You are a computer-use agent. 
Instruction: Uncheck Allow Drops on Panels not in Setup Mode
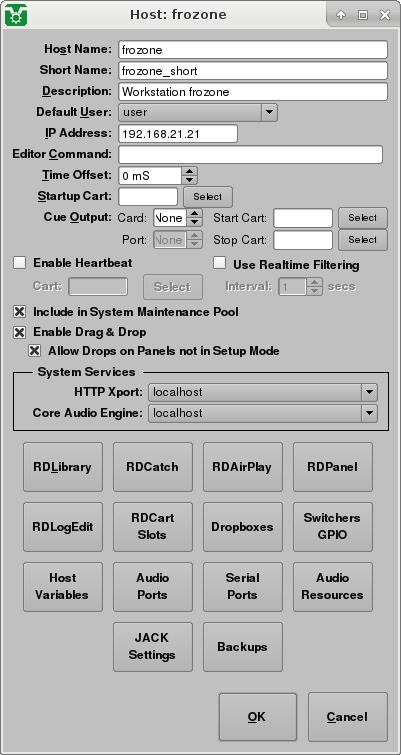(35, 351)
